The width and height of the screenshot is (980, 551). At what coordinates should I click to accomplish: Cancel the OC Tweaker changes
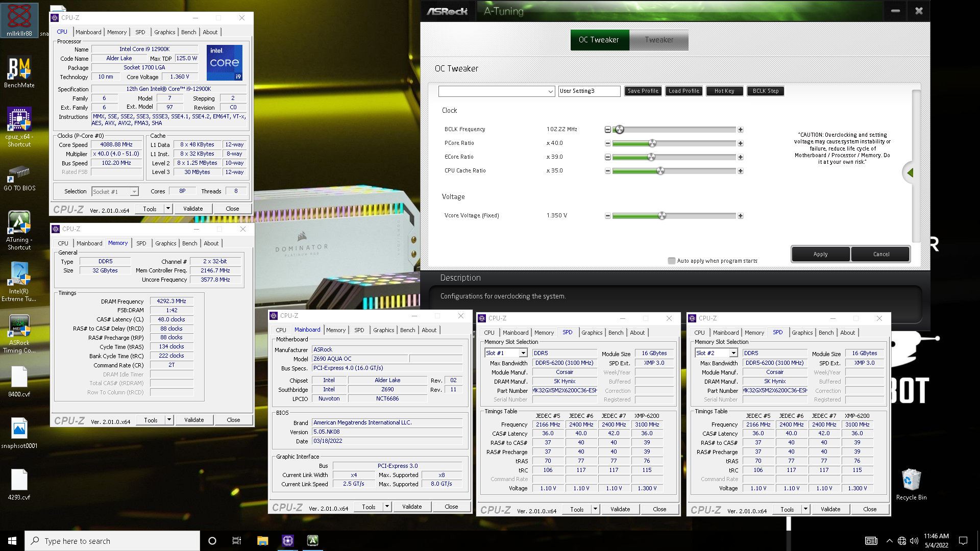881,254
